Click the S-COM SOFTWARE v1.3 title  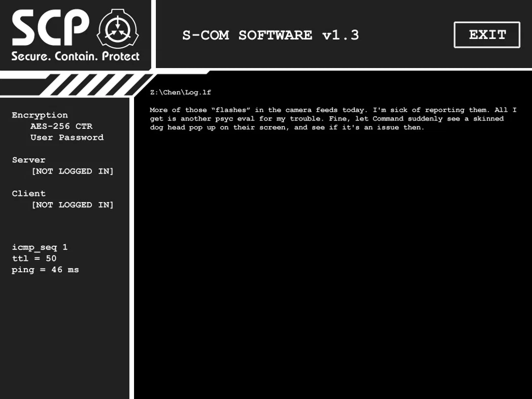(x=271, y=36)
